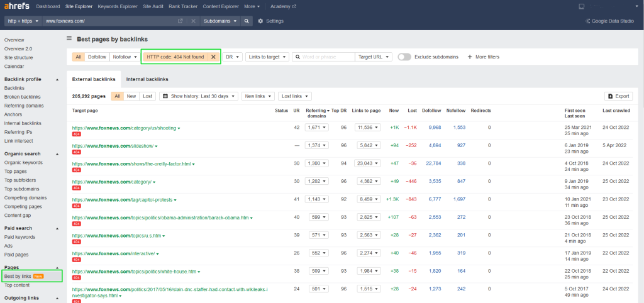Open Broken backlinks report
The height and width of the screenshot is (303, 644).
click(x=22, y=97)
